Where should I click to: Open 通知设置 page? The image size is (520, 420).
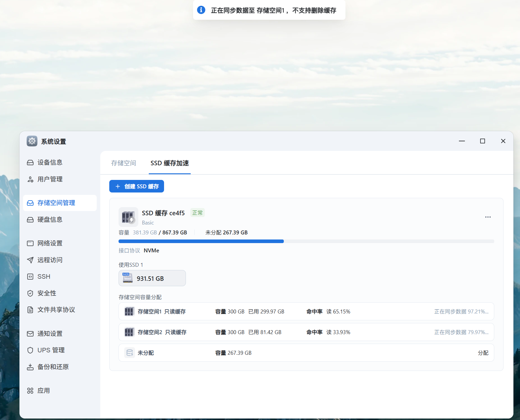click(60, 334)
